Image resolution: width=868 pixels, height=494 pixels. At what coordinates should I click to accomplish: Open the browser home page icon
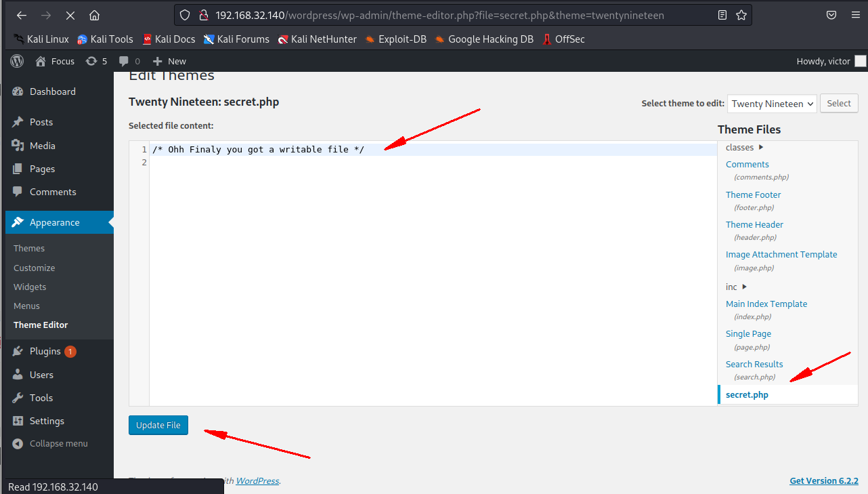click(94, 15)
